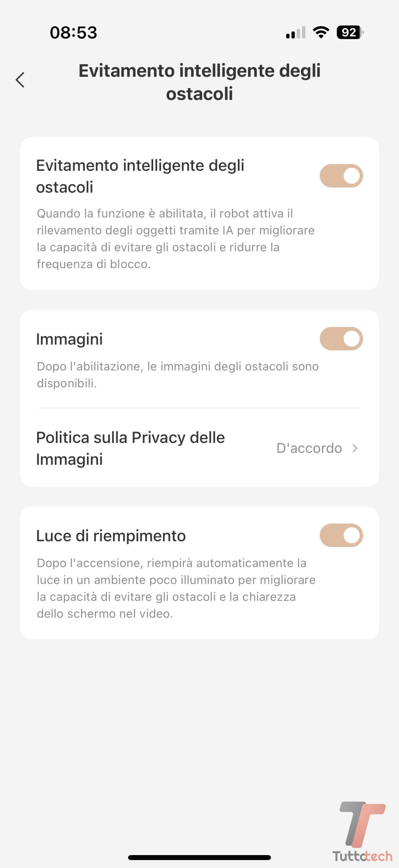
Task: Disable the Evitamento intelligente degli ostacoli switch
Action: (341, 176)
